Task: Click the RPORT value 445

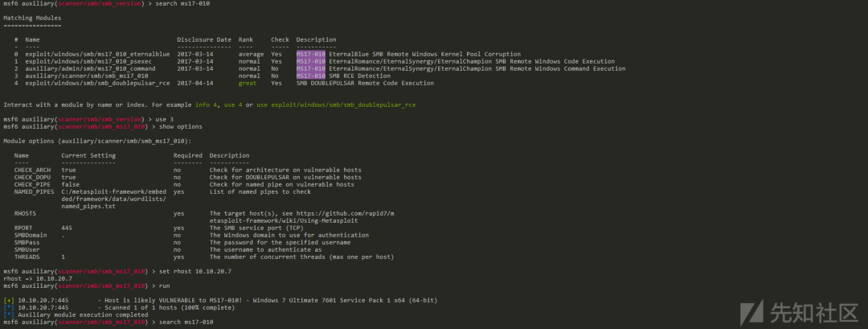Action: 67,228
